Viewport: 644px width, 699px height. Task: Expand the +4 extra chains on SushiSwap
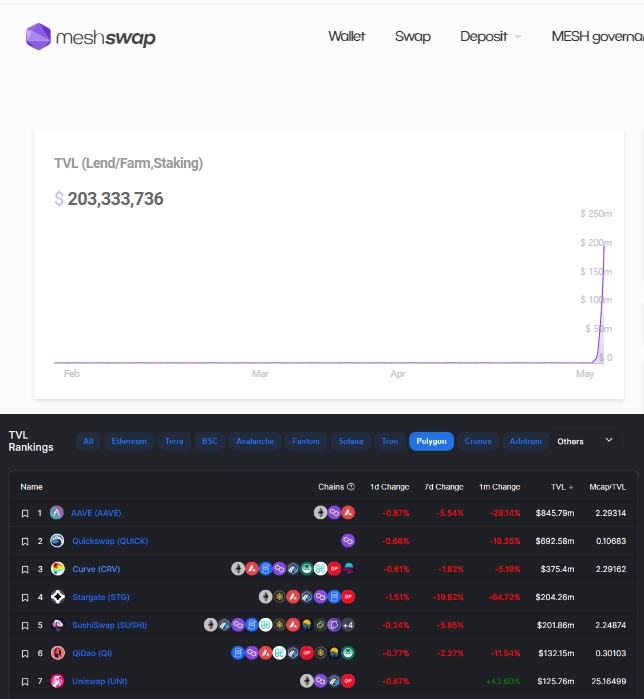347,625
